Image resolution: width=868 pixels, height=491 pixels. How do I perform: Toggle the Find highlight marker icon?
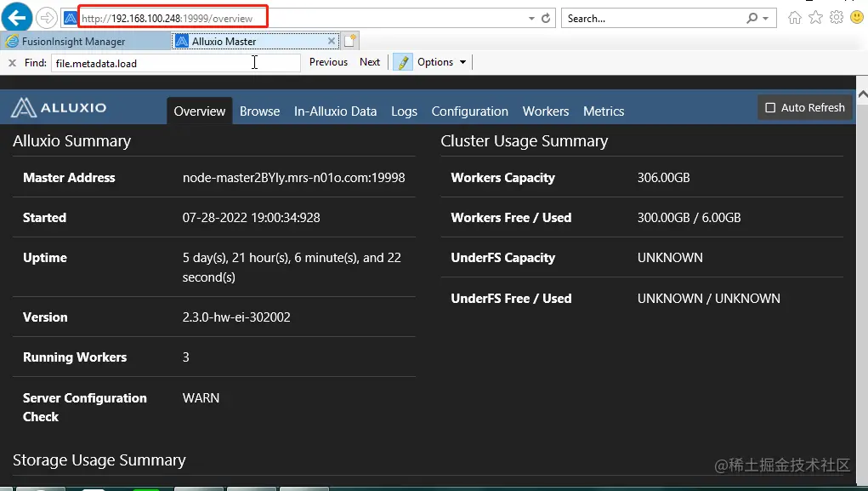403,62
